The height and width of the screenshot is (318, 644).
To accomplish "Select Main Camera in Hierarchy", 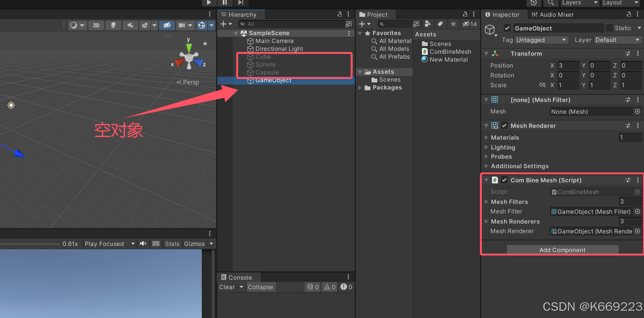I will pos(275,41).
